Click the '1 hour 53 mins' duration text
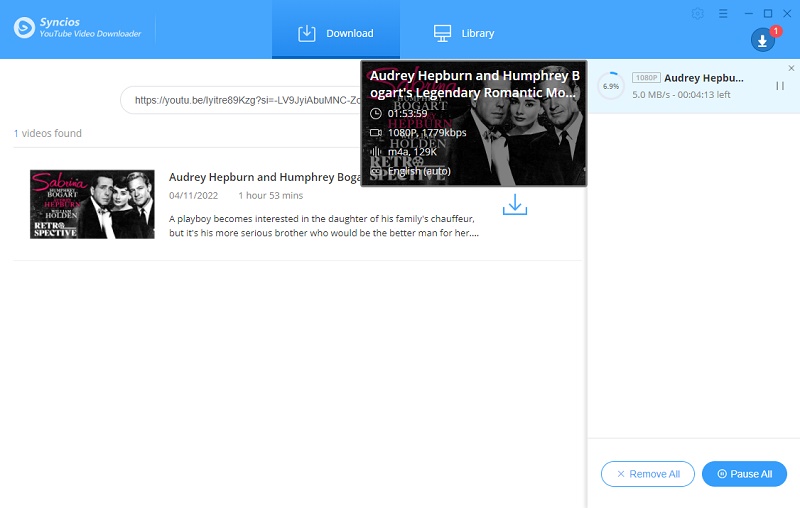 point(270,195)
